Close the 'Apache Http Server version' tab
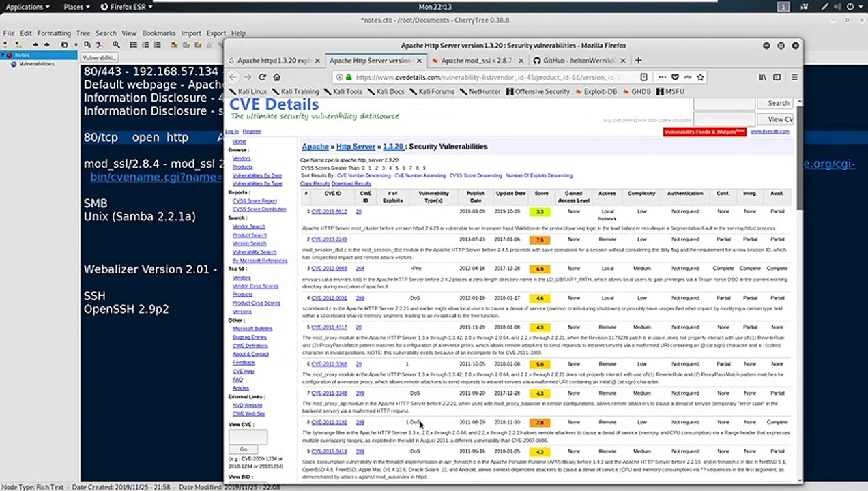Screen dimensions: 868x491 point(418,60)
